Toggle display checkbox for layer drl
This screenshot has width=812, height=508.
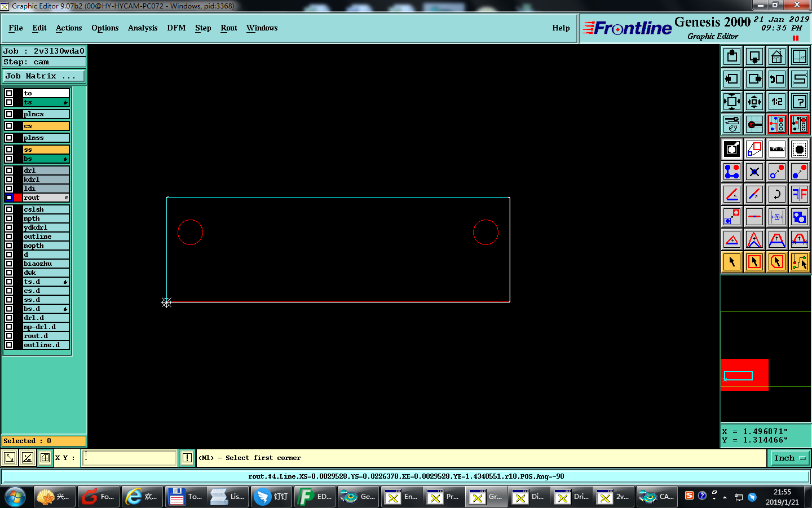9,170
